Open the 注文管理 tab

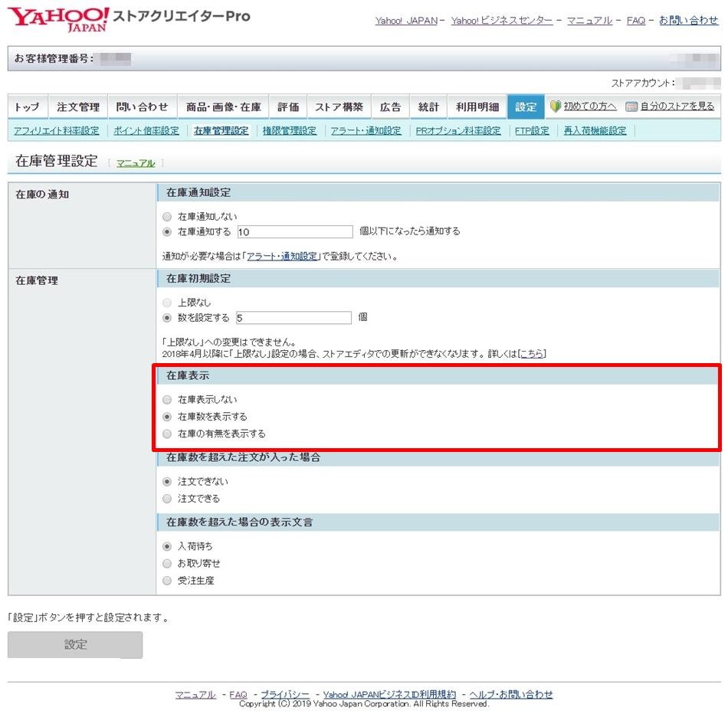click(78, 106)
